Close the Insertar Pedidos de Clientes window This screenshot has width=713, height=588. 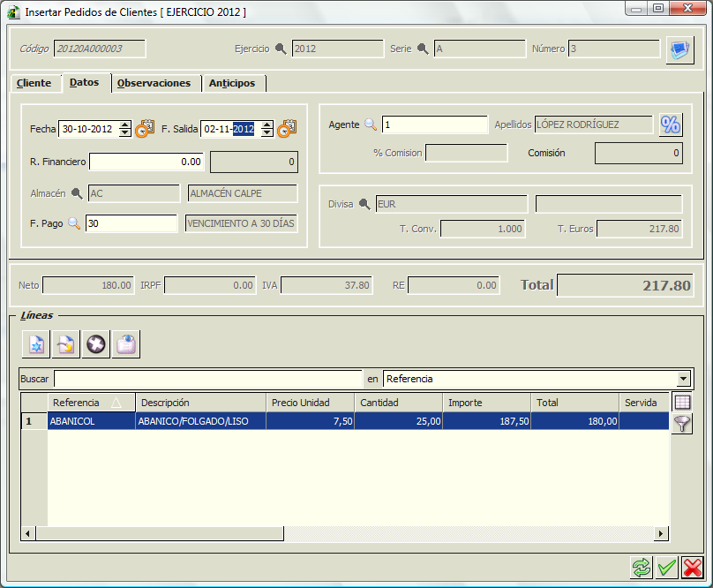(687, 9)
